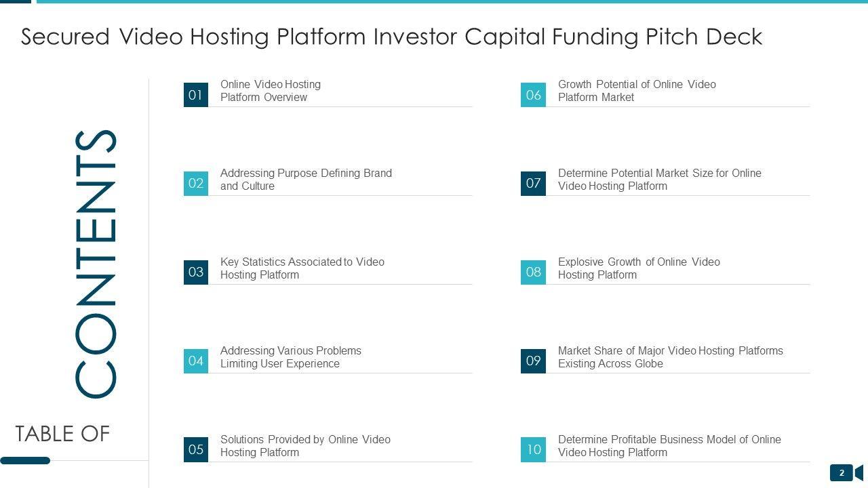Click the 06 number box
Image resolution: width=868 pixels, height=488 pixels.
[533, 95]
